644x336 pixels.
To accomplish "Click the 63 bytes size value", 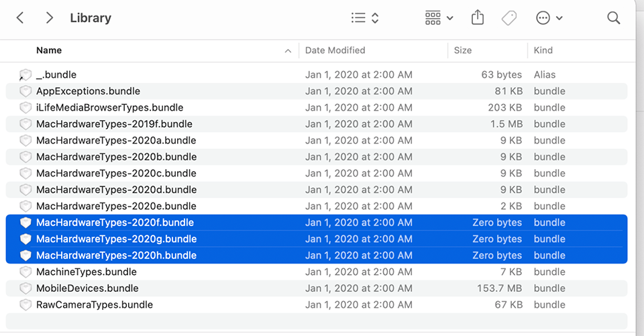I will coord(502,74).
